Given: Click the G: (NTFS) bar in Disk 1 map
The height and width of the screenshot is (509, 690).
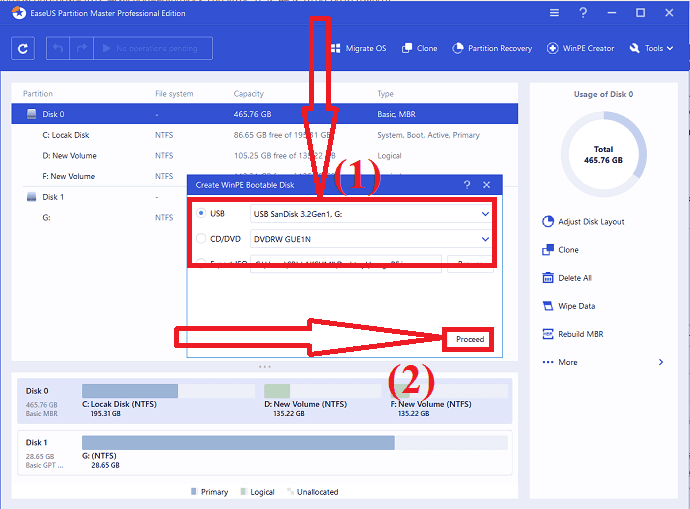Looking at the screenshot, I should 295,443.
